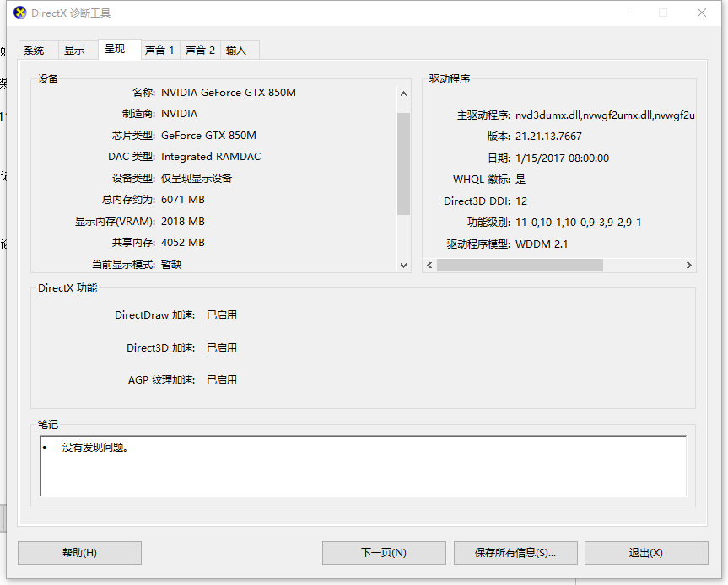Switch to the 系统 tab

[38, 50]
